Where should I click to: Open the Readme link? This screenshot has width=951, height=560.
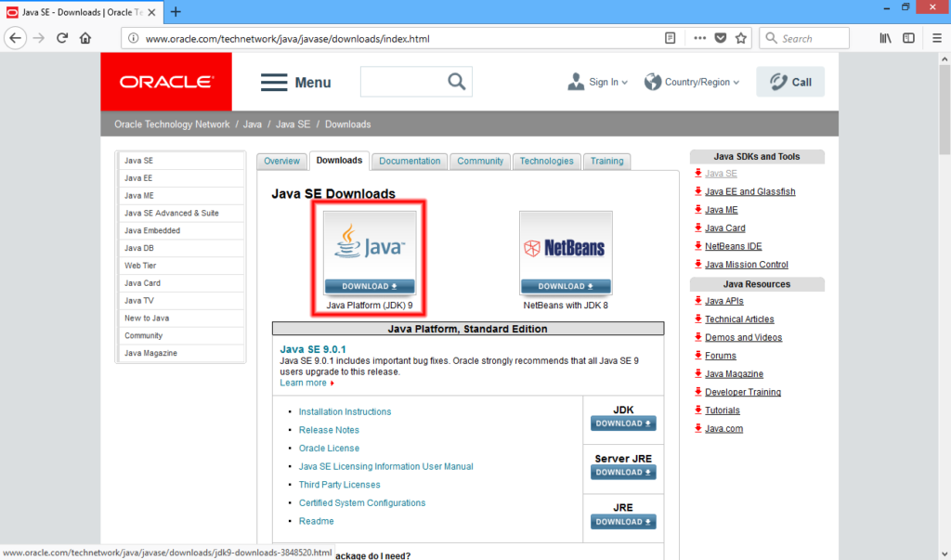pos(316,521)
